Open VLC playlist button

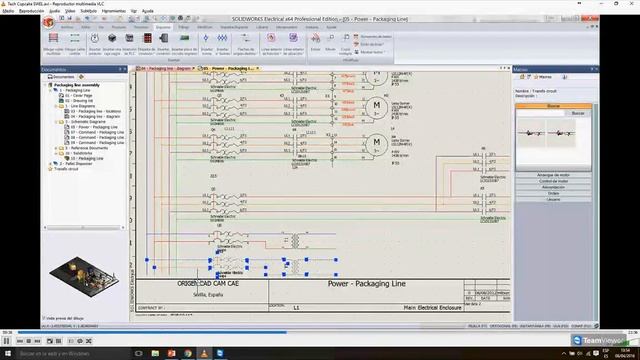click(71, 341)
